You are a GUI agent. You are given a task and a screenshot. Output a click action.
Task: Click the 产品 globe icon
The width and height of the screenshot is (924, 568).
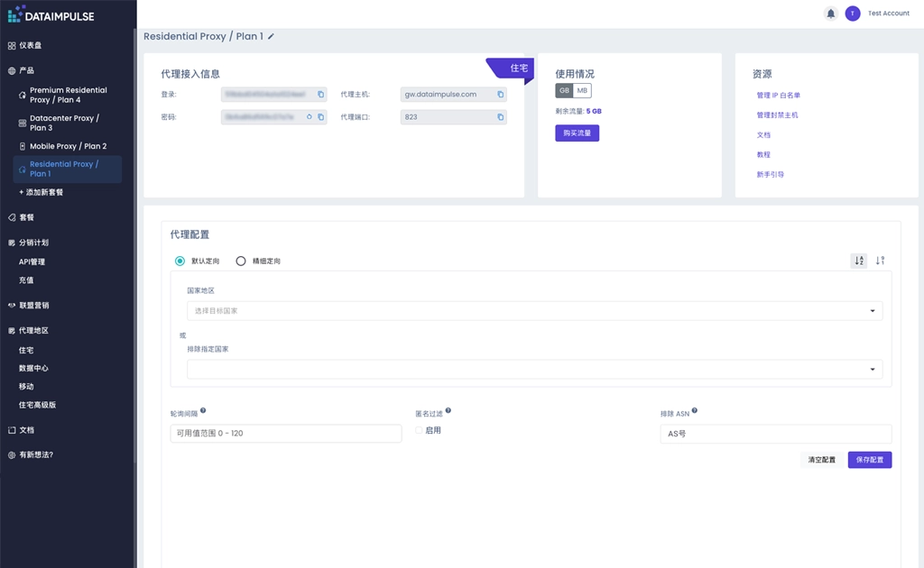[13, 70]
